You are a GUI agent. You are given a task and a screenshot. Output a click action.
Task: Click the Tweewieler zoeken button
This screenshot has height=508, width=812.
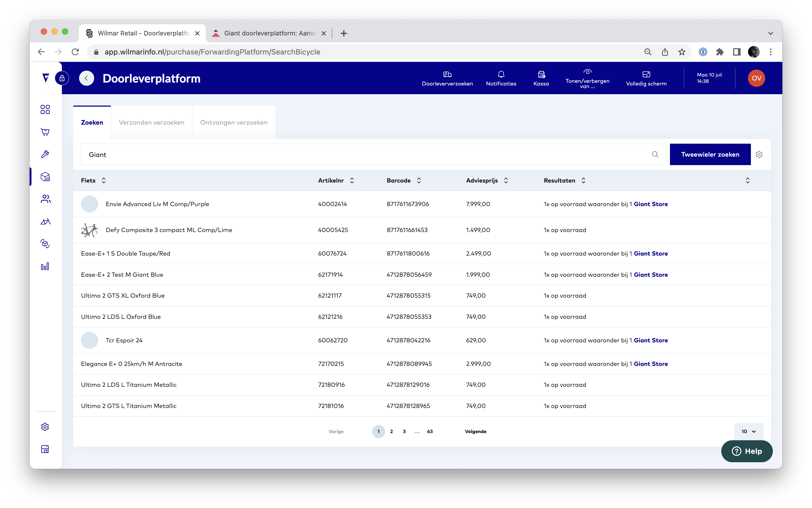click(710, 155)
